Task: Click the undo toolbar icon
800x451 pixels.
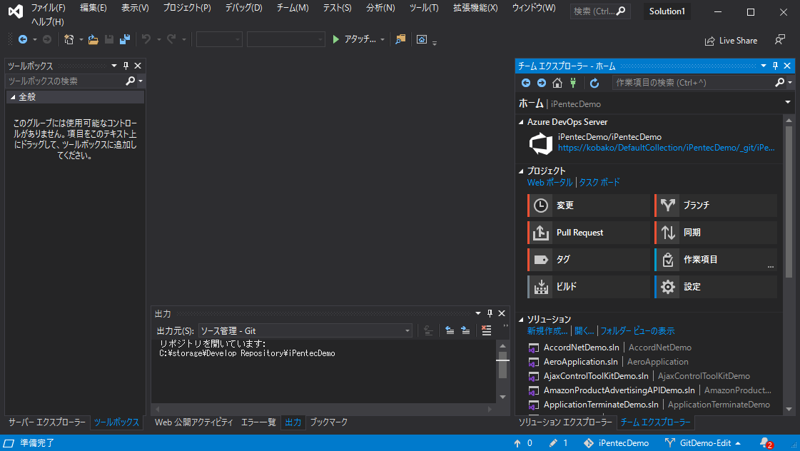Action: pyautogui.click(x=146, y=39)
